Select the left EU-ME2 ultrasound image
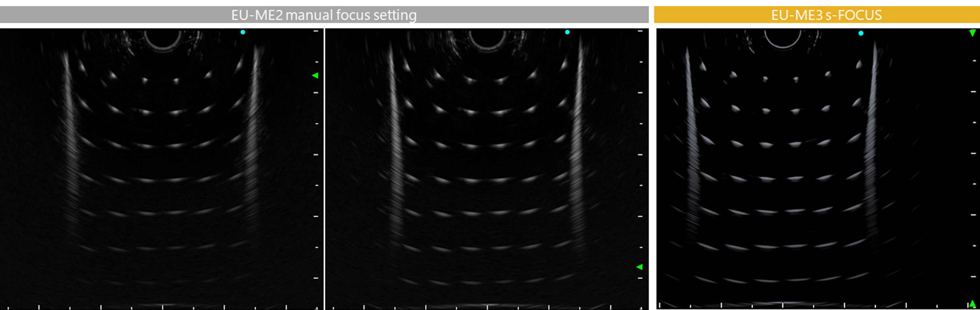 162,169
